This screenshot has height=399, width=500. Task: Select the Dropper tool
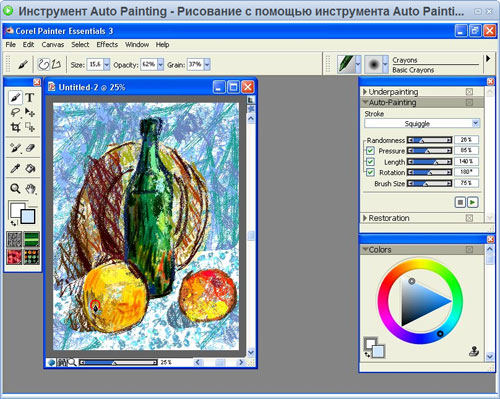[15, 168]
